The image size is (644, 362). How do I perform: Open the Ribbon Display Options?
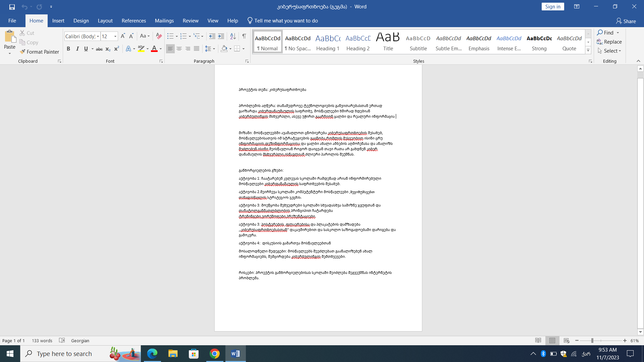click(x=577, y=7)
